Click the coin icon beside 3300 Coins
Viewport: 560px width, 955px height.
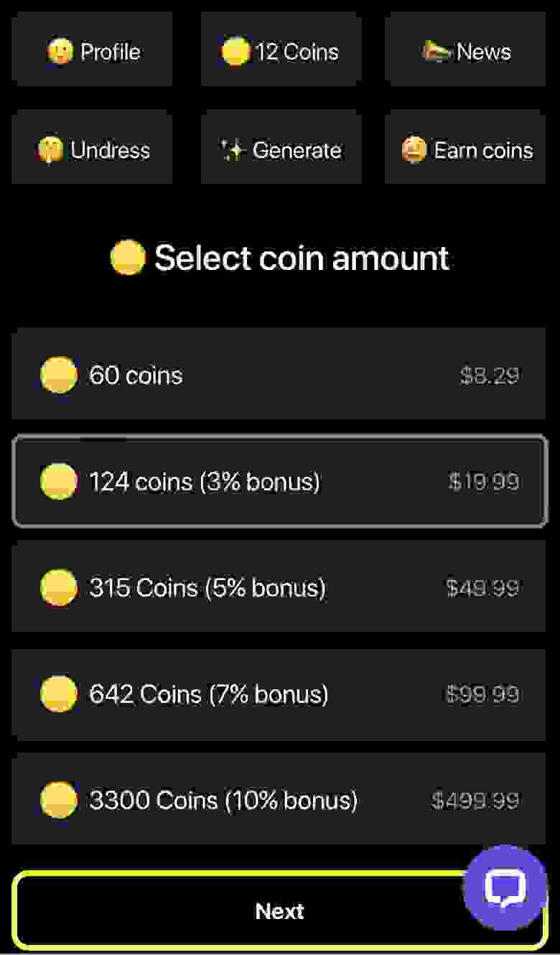click(x=58, y=800)
